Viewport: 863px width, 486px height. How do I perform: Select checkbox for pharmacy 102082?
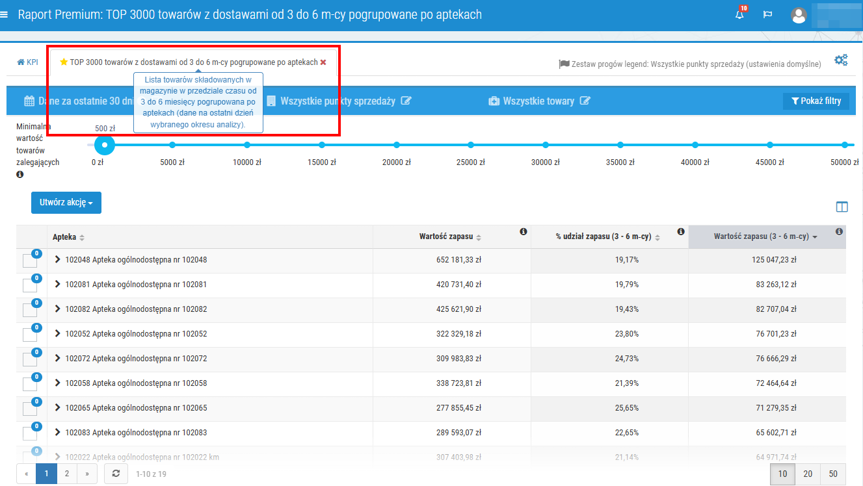pyautogui.click(x=29, y=311)
